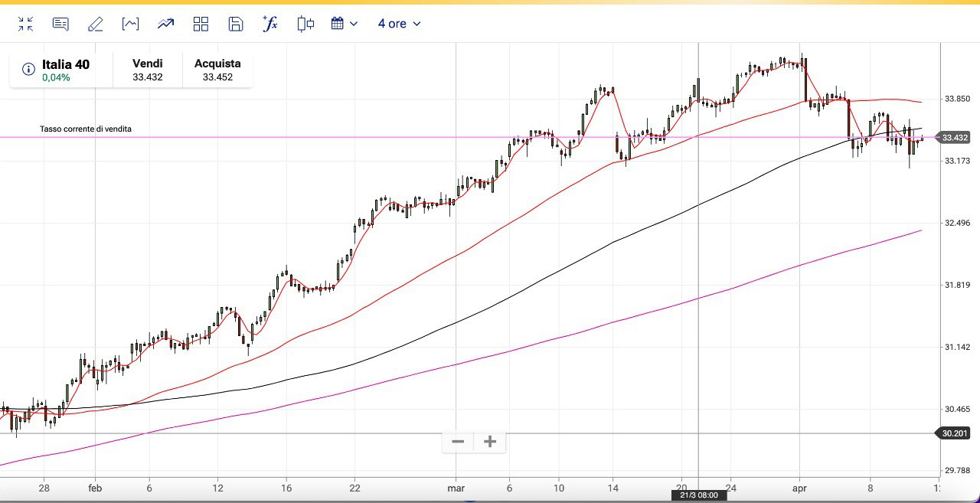Click the Vendi sell price button
The image size is (980, 503).
click(147, 70)
